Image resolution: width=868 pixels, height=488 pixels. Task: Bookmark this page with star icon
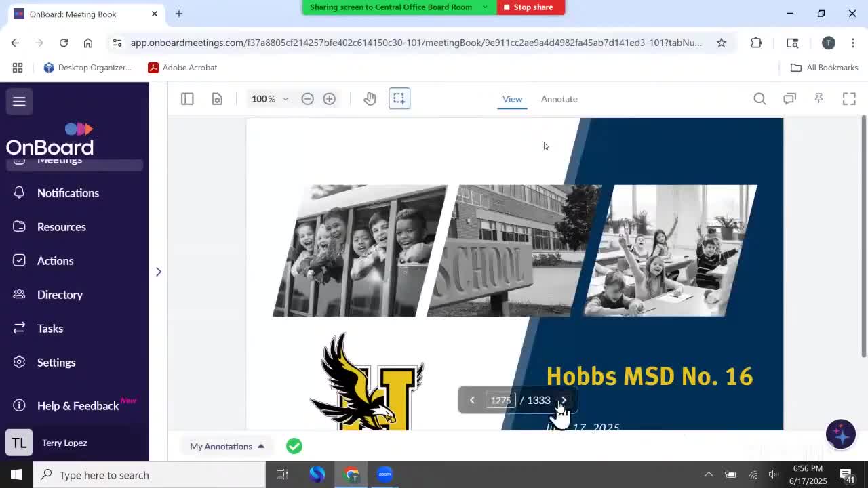tap(722, 43)
